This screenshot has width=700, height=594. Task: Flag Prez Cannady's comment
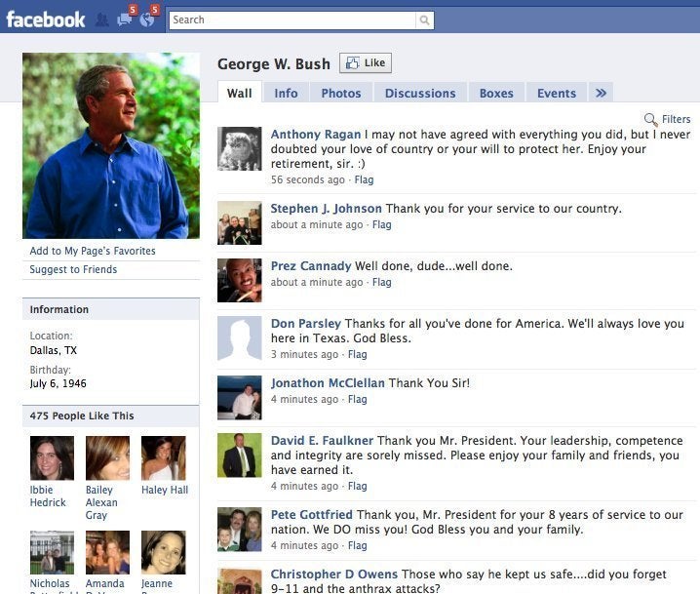[x=382, y=282]
